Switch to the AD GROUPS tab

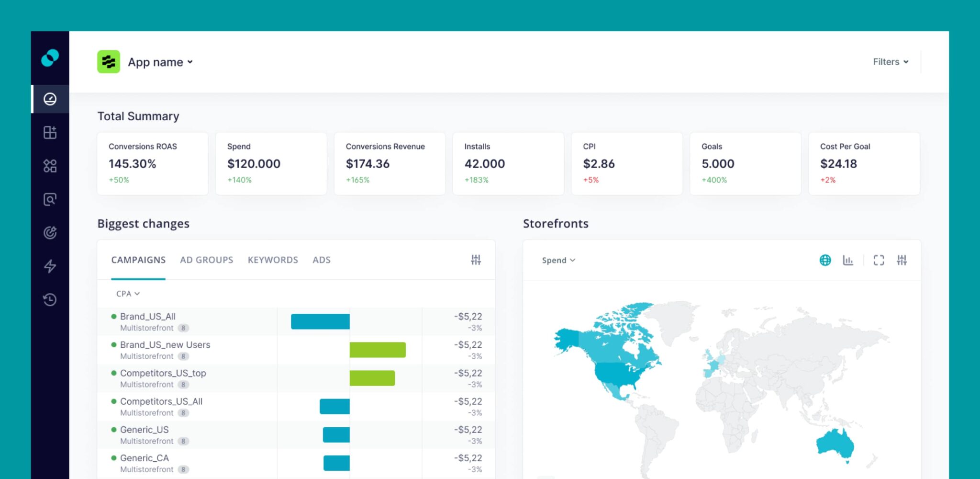[206, 260]
